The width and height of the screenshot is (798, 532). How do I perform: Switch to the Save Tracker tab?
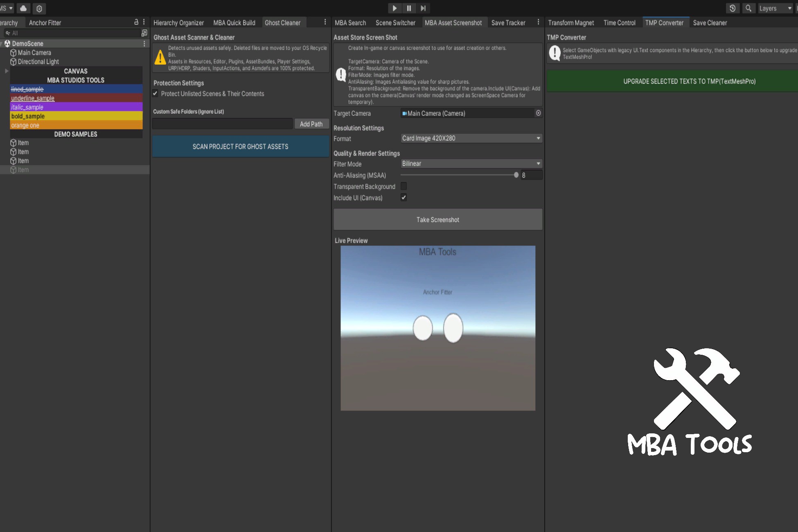tap(508, 23)
